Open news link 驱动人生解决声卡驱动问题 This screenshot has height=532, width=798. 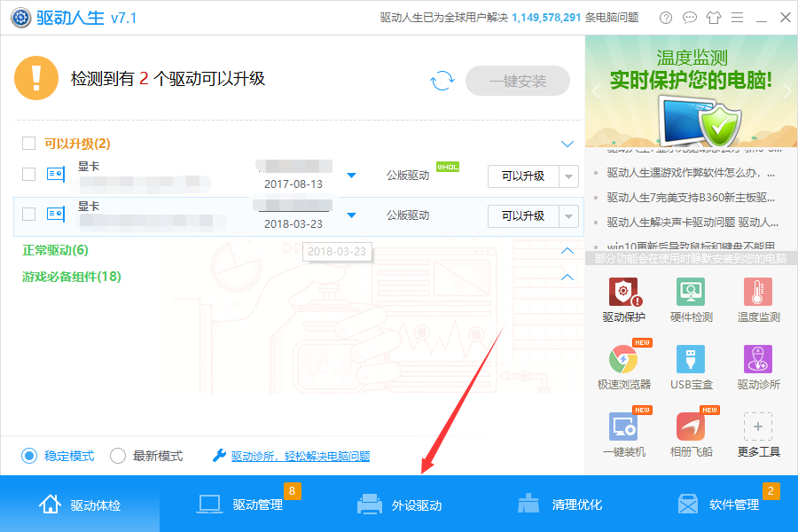[x=692, y=222]
